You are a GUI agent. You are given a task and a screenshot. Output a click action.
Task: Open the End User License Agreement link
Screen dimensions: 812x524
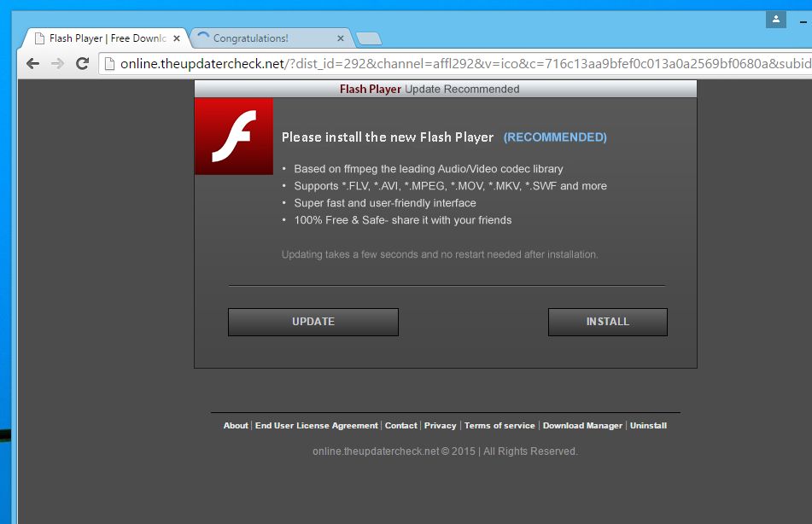317,426
